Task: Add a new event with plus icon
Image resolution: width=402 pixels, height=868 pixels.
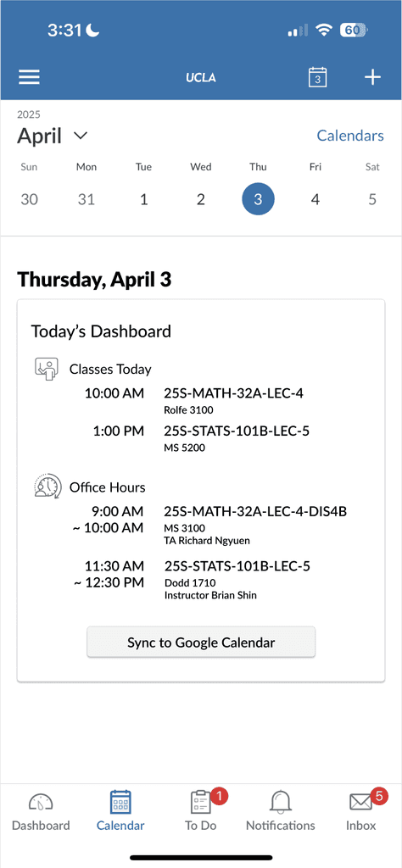Action: [x=372, y=77]
